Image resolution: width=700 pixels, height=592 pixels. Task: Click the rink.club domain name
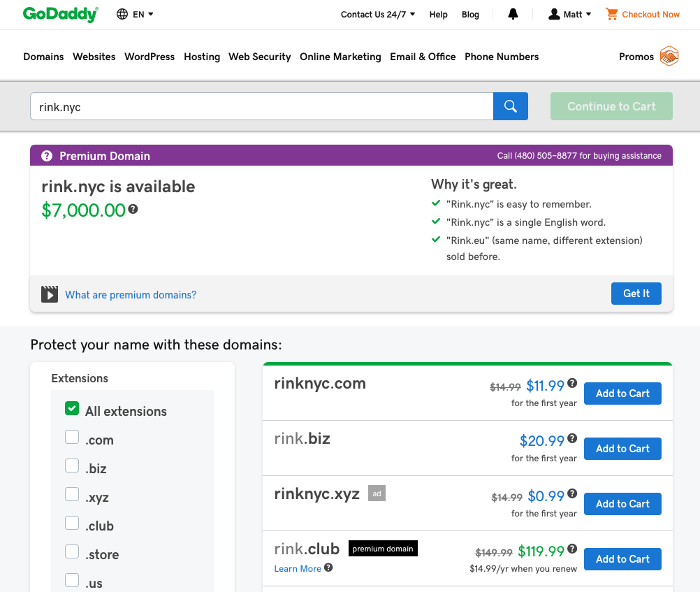[x=307, y=549]
